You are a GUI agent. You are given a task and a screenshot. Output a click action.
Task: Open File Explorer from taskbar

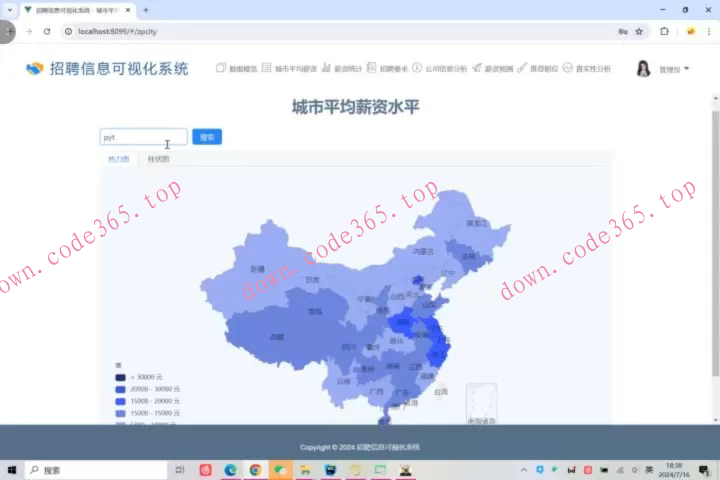[305, 470]
